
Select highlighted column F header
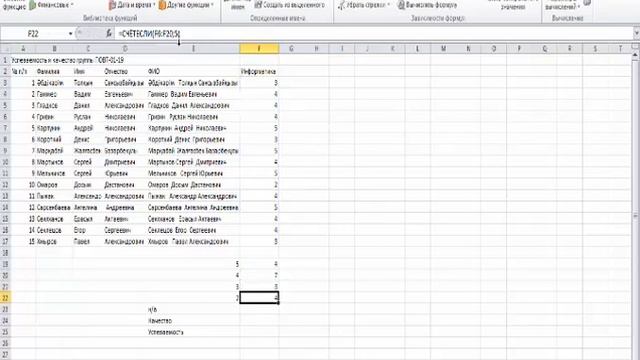click(259, 49)
